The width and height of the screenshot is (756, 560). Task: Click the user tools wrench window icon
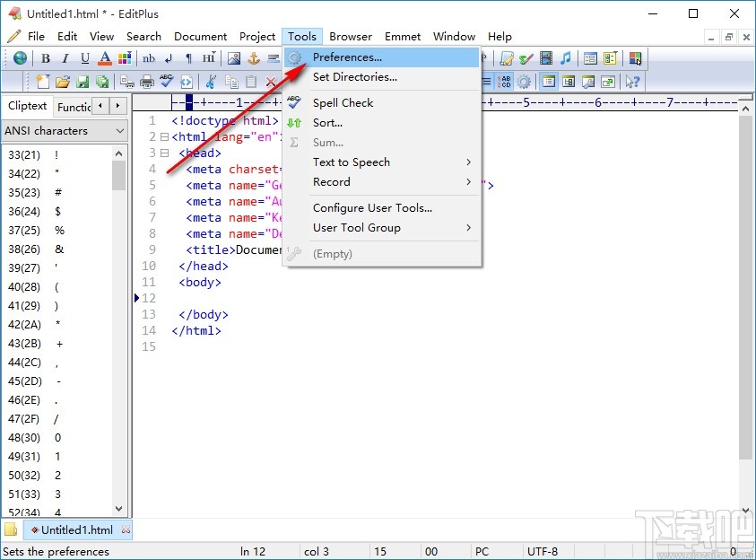[x=588, y=82]
